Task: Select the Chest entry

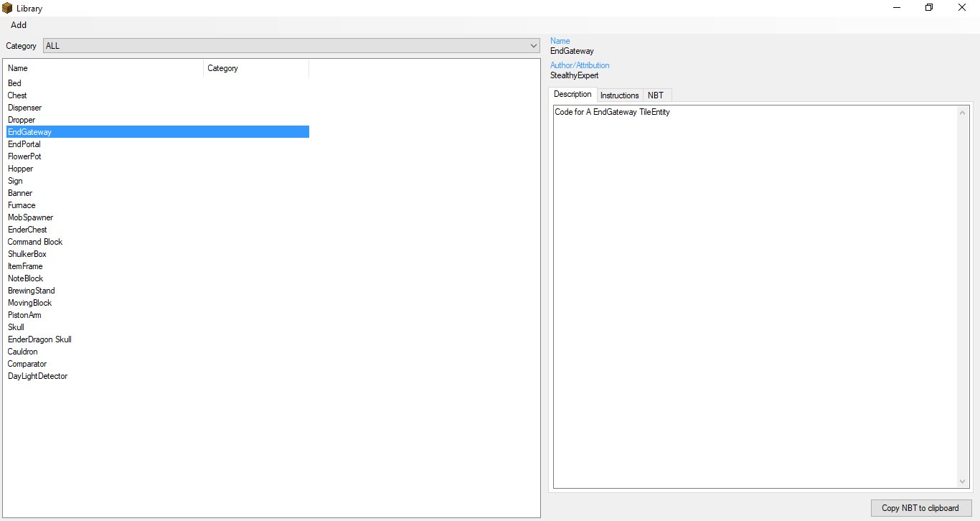Action: pos(17,95)
